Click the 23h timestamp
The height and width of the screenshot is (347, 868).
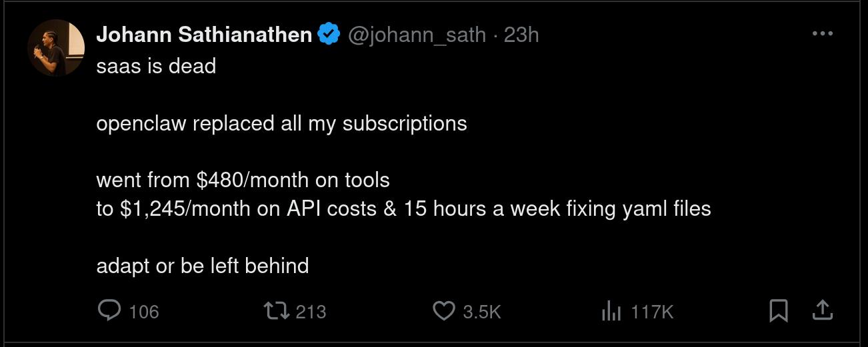pyautogui.click(x=521, y=35)
